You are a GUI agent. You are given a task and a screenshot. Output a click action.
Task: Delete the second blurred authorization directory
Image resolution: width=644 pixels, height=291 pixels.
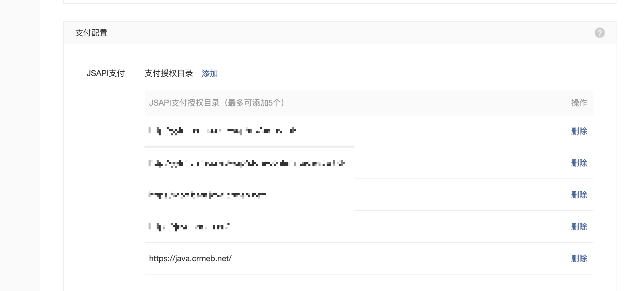pyautogui.click(x=579, y=163)
